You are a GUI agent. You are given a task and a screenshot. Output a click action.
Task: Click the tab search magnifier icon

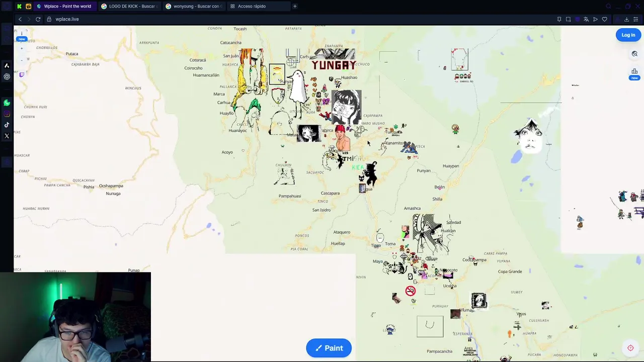608,6
